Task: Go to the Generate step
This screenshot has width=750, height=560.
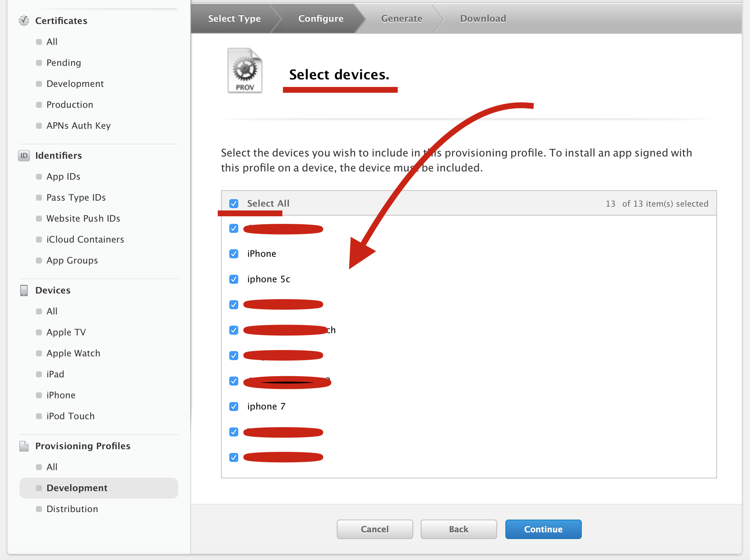Action: pos(402,18)
